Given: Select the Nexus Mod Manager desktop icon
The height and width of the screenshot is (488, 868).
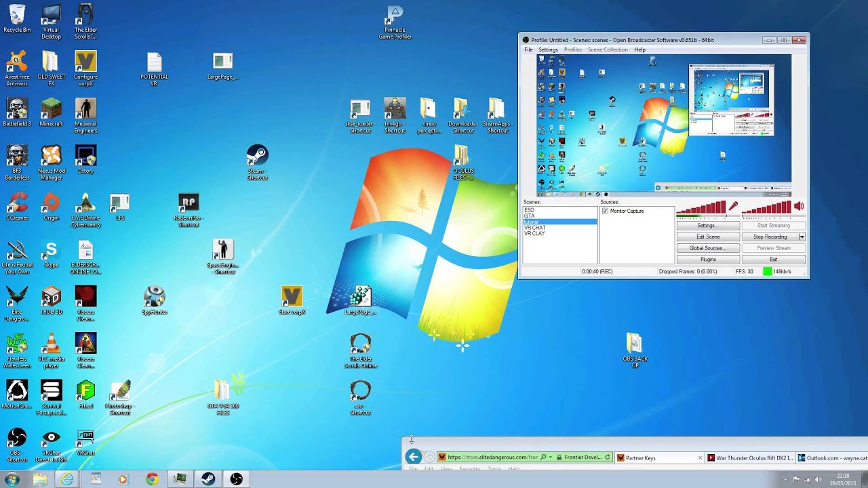Looking at the screenshot, I should coord(51,163).
